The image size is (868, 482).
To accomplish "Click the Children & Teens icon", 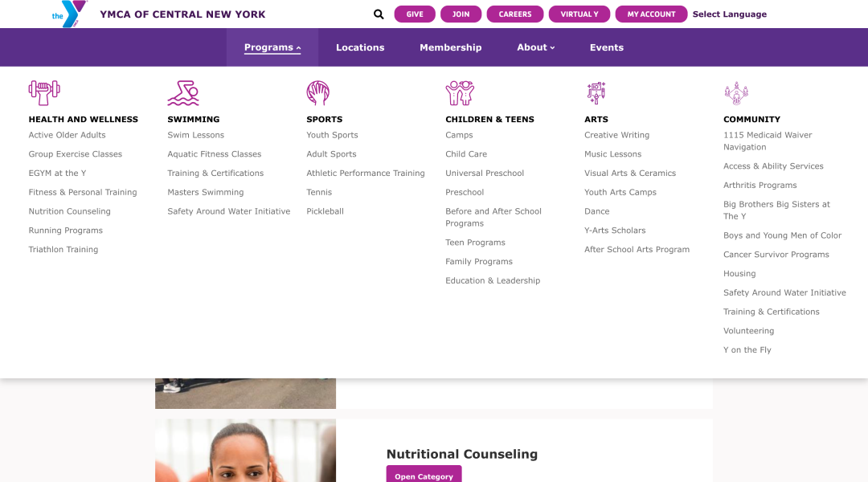I will click(460, 92).
